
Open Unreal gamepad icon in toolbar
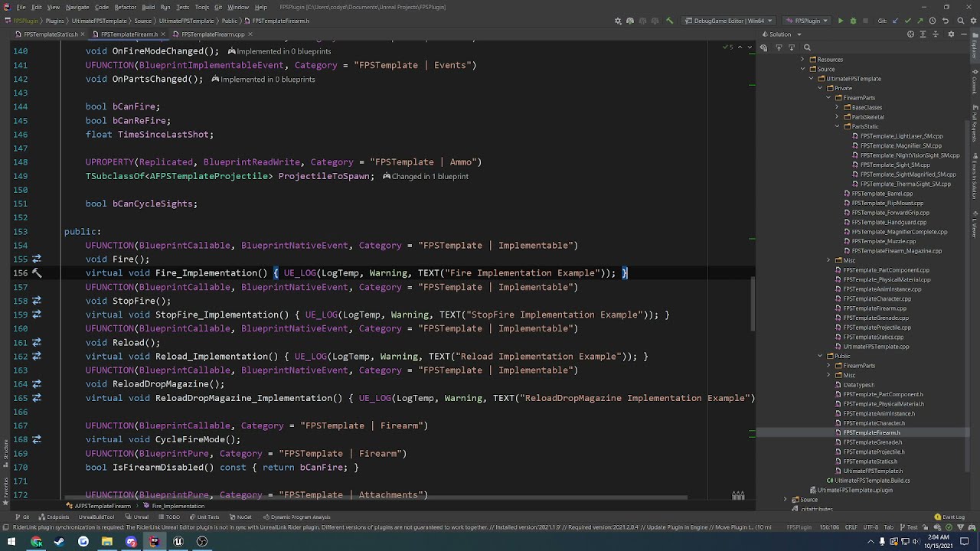[630, 21]
